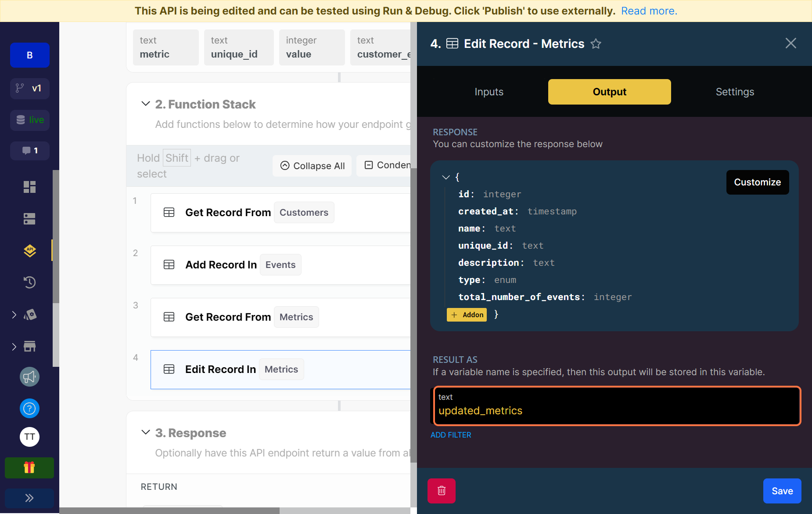Click the table icon in panel header
The image size is (812, 514).
click(452, 43)
